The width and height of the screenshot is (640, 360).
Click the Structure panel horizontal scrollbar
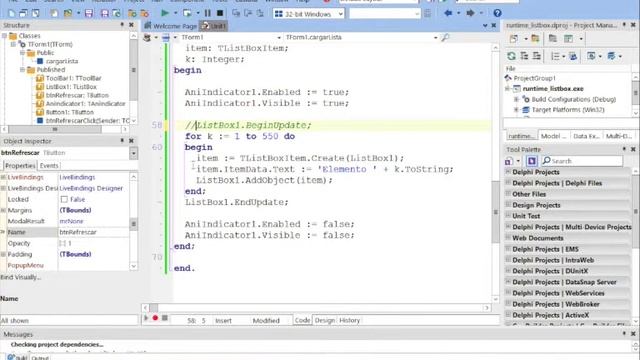[x=65, y=129]
